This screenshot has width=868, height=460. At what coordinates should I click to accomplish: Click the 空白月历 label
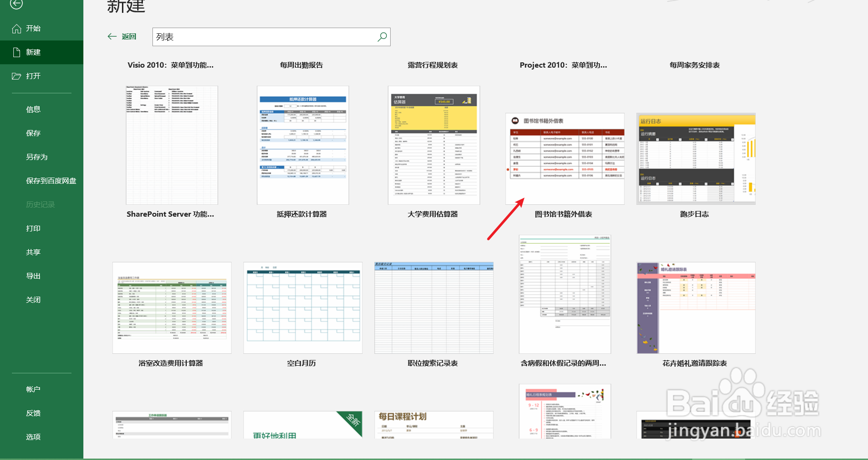pos(302,363)
